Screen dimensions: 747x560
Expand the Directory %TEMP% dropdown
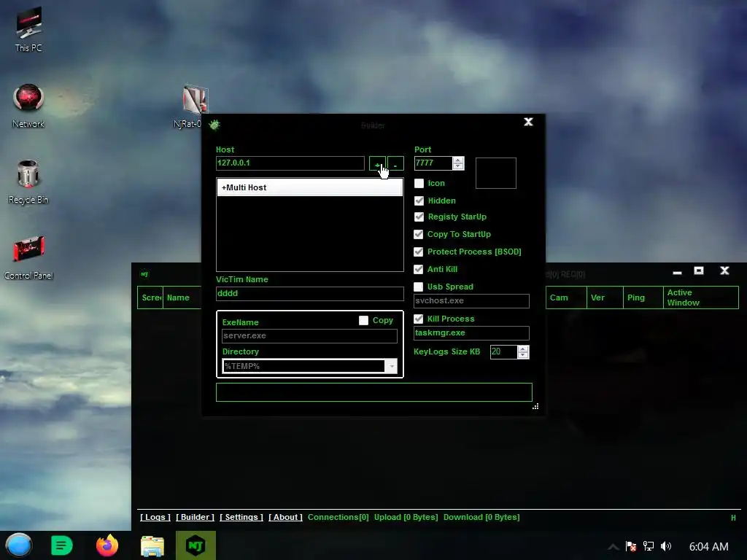(x=391, y=366)
